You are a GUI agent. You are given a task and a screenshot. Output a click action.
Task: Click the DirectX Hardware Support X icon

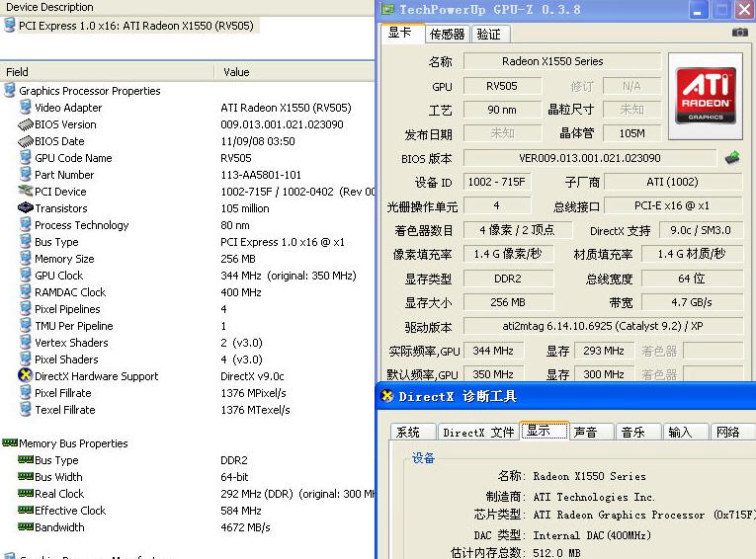[25, 375]
